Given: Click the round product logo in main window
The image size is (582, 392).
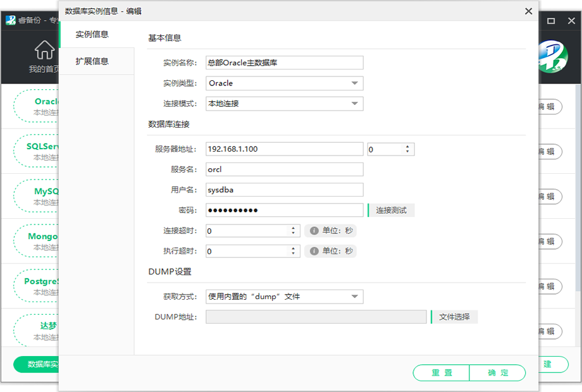Looking at the screenshot, I should point(553,56).
